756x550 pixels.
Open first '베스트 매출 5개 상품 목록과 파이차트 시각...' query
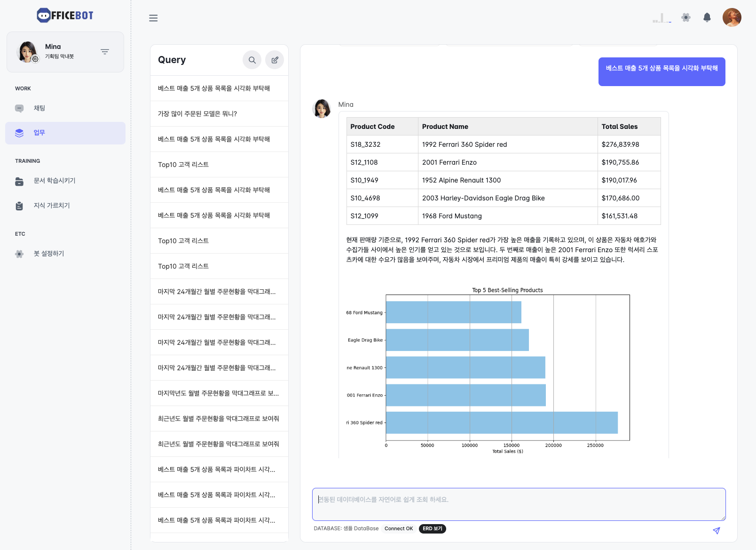click(x=219, y=470)
